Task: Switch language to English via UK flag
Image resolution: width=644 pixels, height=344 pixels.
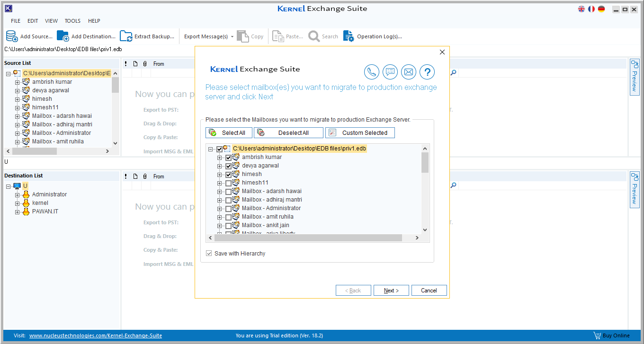Action: (x=581, y=9)
